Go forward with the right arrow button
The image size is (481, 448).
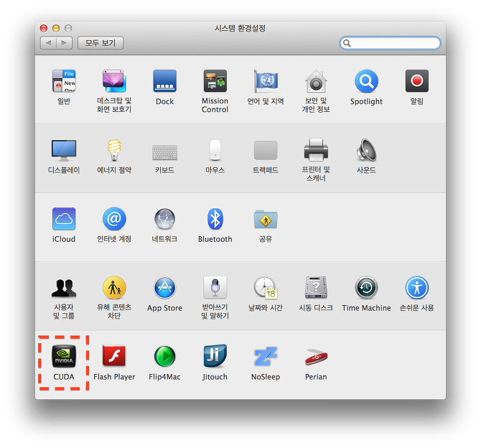click(x=65, y=43)
